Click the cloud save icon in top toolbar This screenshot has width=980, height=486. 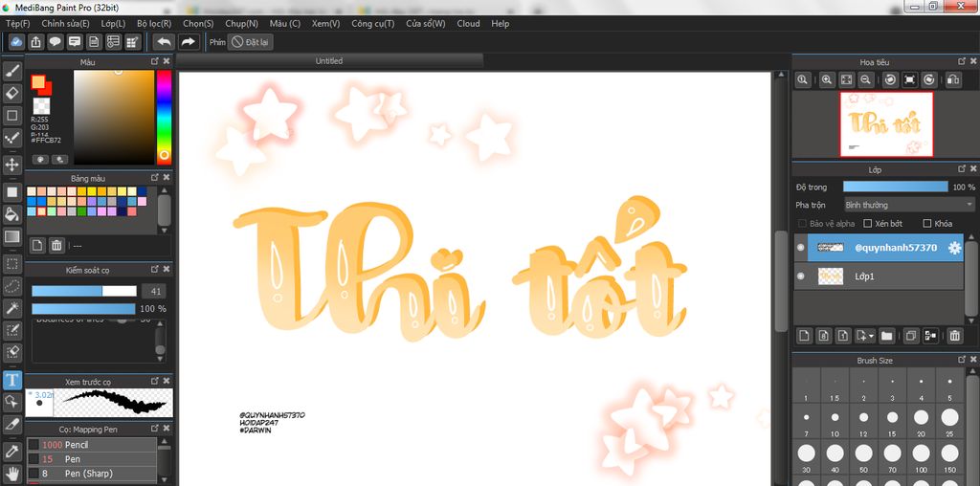(x=17, y=42)
